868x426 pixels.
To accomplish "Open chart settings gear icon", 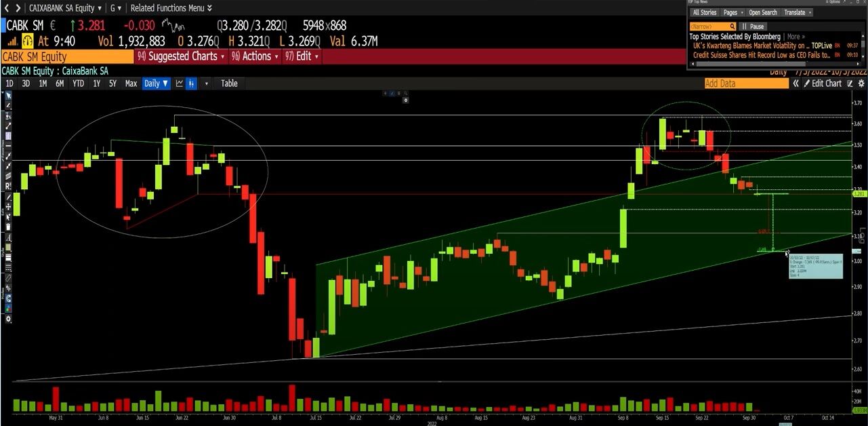I will (861, 83).
